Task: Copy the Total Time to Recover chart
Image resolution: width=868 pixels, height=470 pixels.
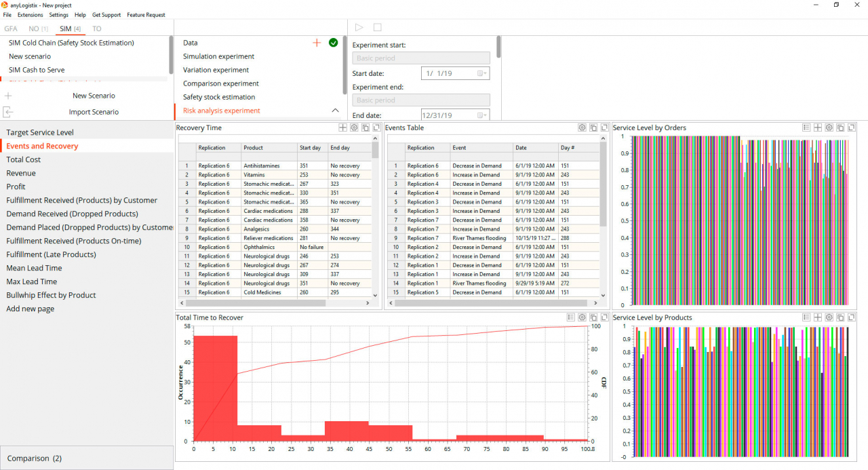Action: pos(593,317)
